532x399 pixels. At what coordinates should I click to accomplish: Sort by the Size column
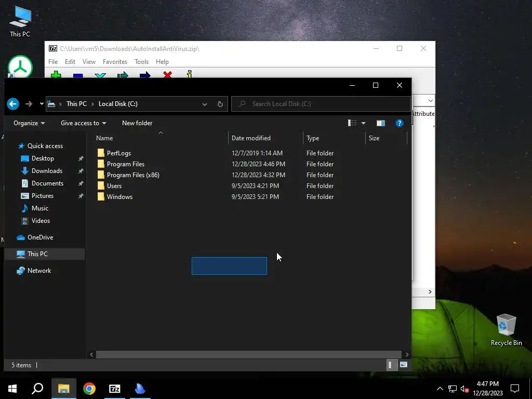pos(374,138)
